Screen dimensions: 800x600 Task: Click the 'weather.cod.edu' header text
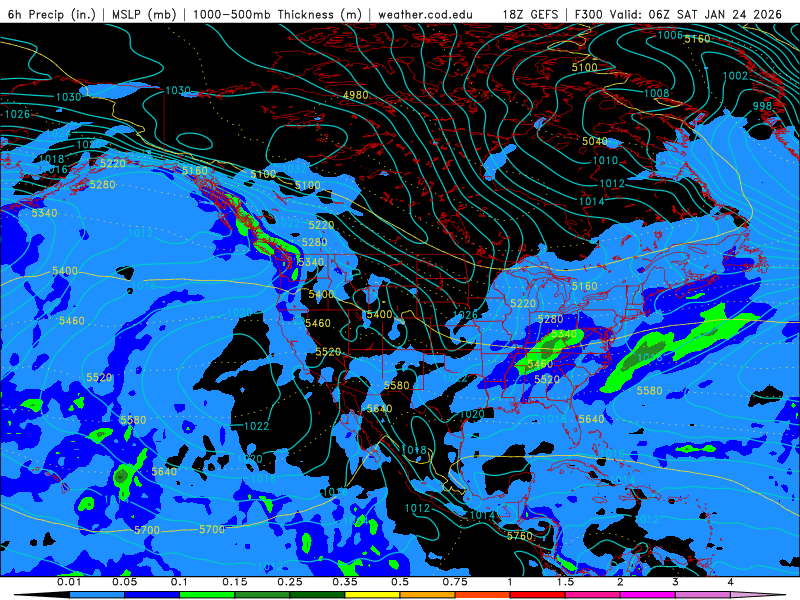425,14
